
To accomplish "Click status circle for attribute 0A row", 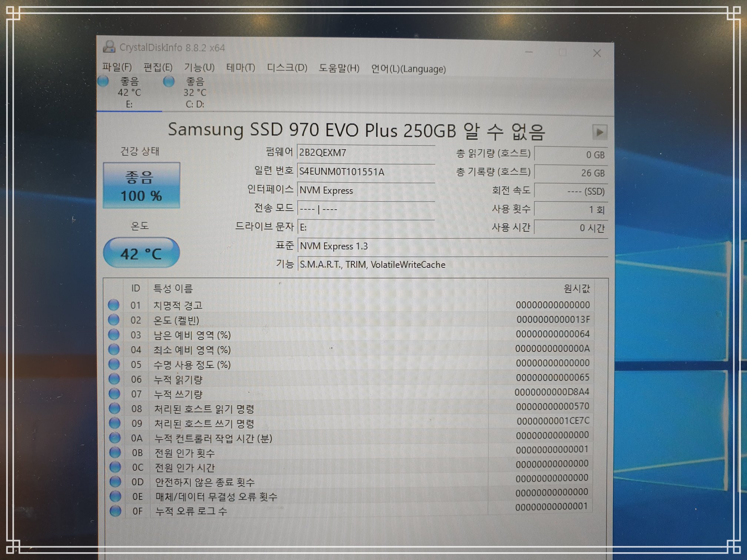I will tap(115, 438).
